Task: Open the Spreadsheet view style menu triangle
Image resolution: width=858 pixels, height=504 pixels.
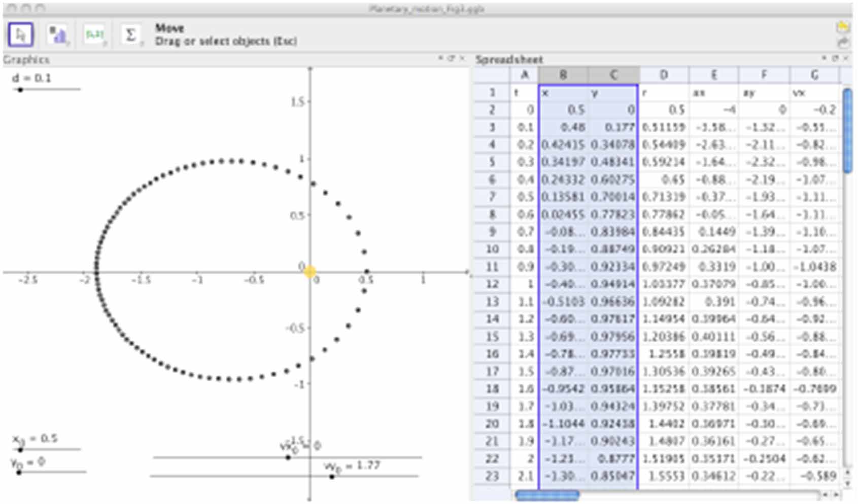Action: 824,59
